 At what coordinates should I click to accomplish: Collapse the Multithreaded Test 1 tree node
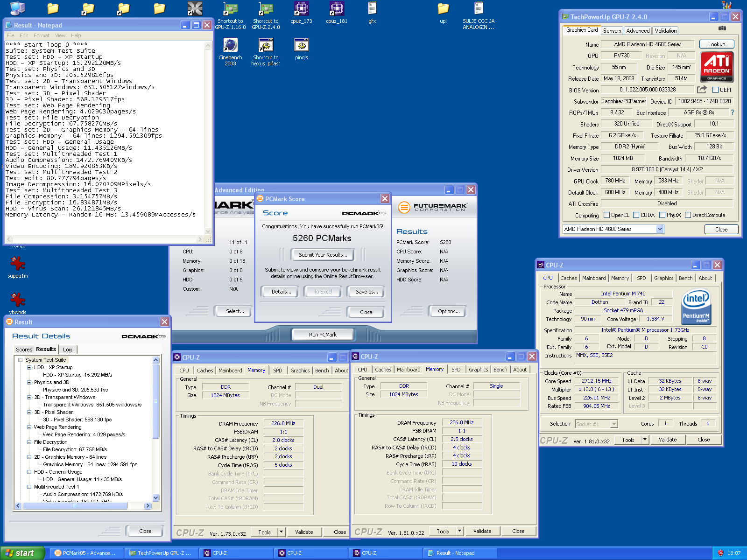29,487
